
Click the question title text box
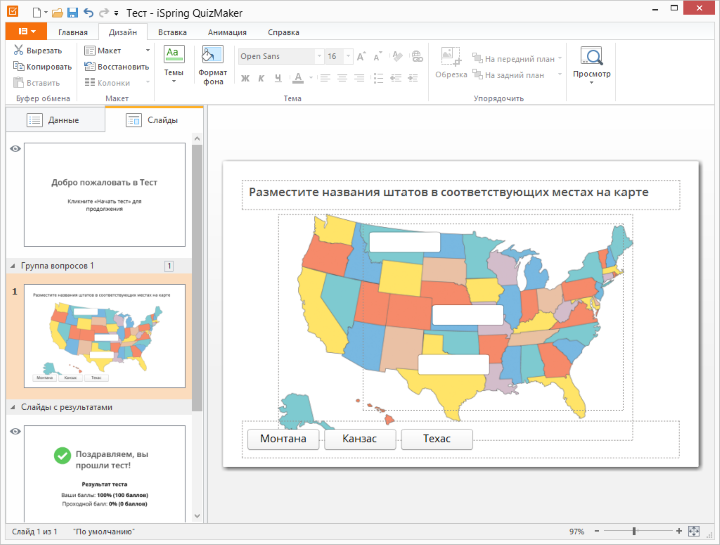coord(461,195)
